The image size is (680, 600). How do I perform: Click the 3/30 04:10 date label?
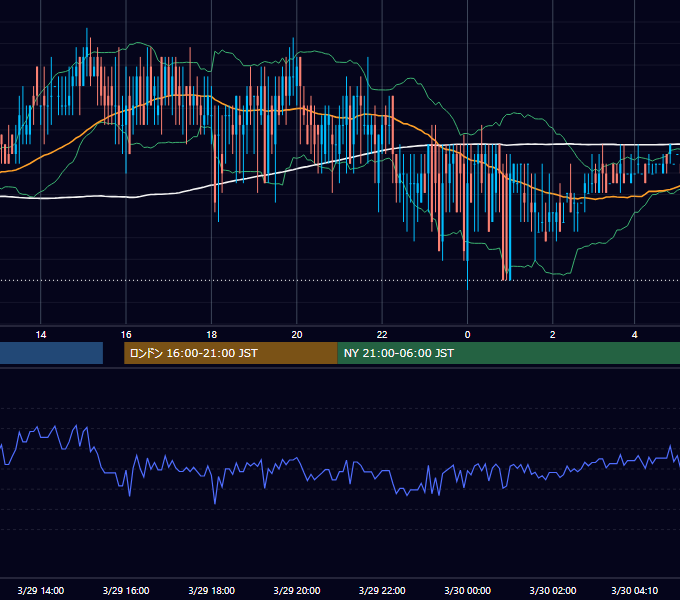[x=634, y=590]
